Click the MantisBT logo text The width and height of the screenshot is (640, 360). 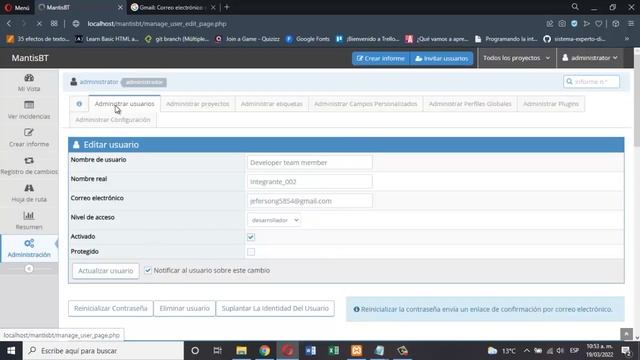coord(30,58)
